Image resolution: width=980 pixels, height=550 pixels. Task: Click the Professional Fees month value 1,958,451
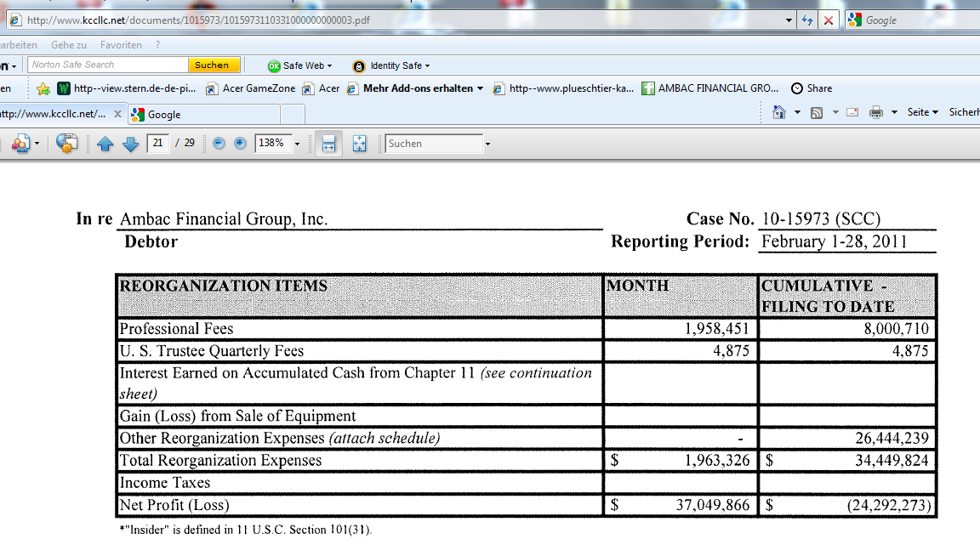tap(716, 328)
